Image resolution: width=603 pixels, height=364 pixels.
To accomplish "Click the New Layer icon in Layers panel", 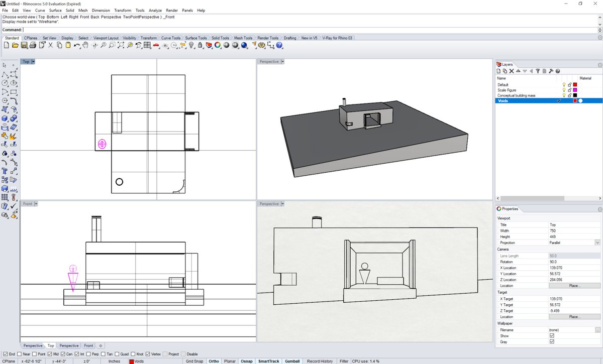I will coord(498,71).
